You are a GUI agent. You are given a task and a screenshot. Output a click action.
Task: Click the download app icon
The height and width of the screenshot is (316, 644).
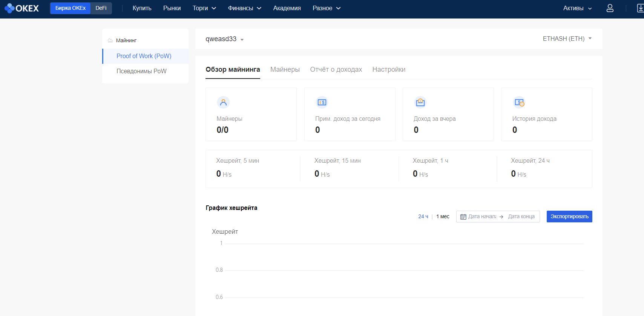pyautogui.click(x=640, y=8)
